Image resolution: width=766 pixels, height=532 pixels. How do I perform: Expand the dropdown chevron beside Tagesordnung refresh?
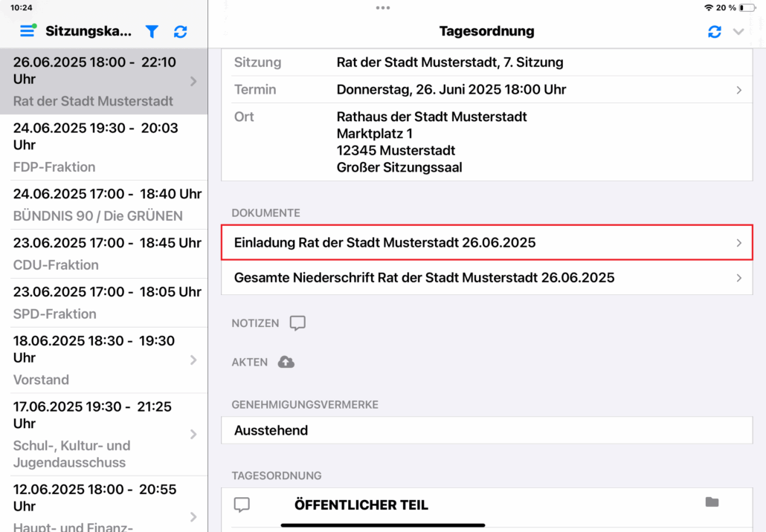[x=738, y=31]
